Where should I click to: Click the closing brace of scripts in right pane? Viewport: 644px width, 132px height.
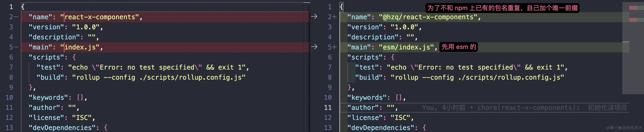click(350, 87)
